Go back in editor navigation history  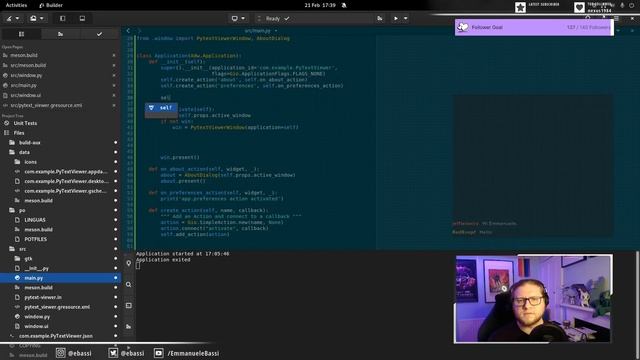pos(128,31)
